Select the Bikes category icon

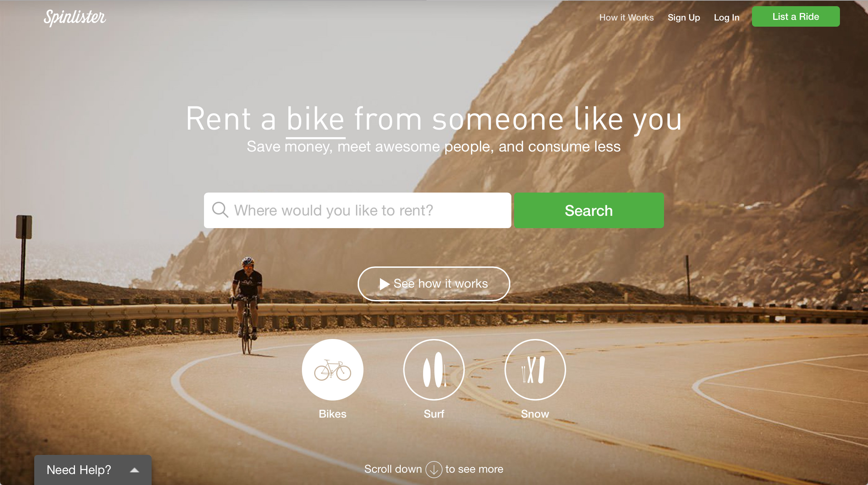pyautogui.click(x=332, y=369)
